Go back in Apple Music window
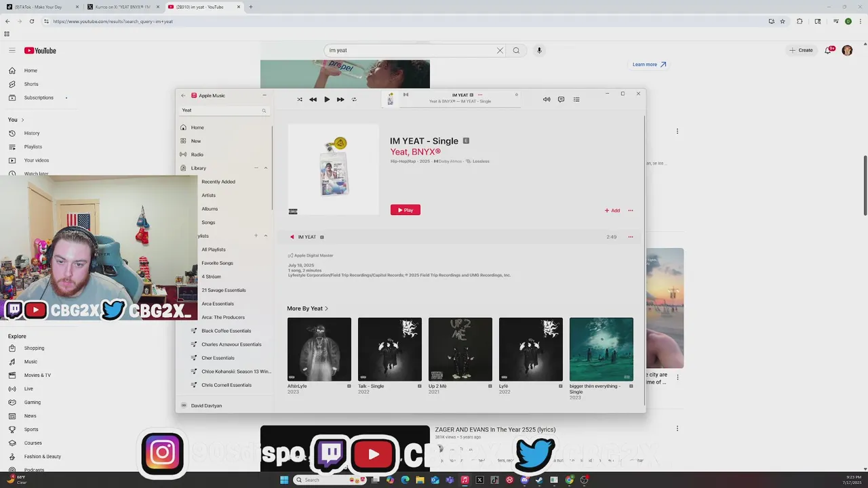868x488 pixels. [183, 96]
